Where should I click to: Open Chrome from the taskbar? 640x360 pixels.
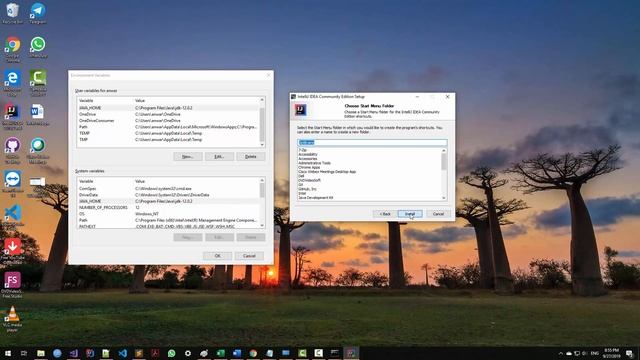click(x=253, y=353)
